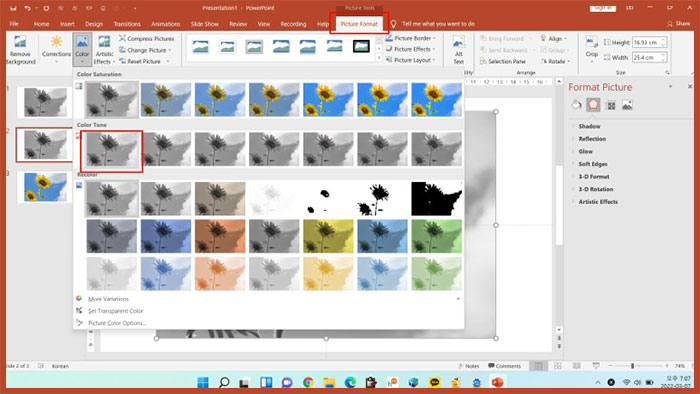
Task: Choose the dark green recolor thumbnail
Action: 436,236
